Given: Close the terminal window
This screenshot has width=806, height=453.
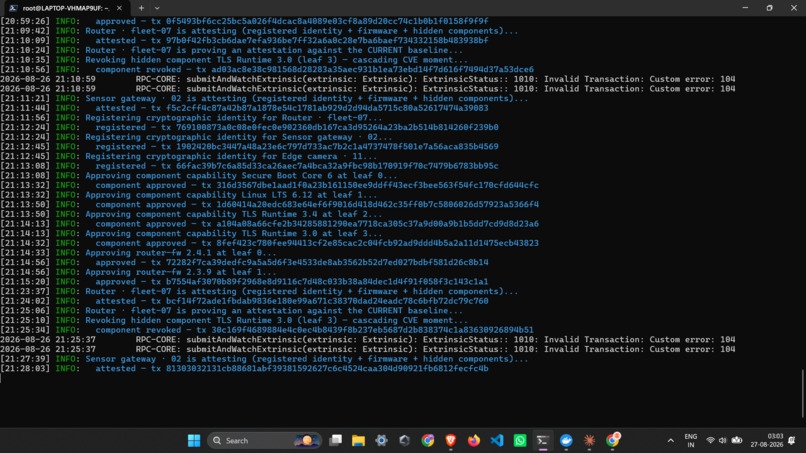Looking at the screenshot, I should 794,8.
